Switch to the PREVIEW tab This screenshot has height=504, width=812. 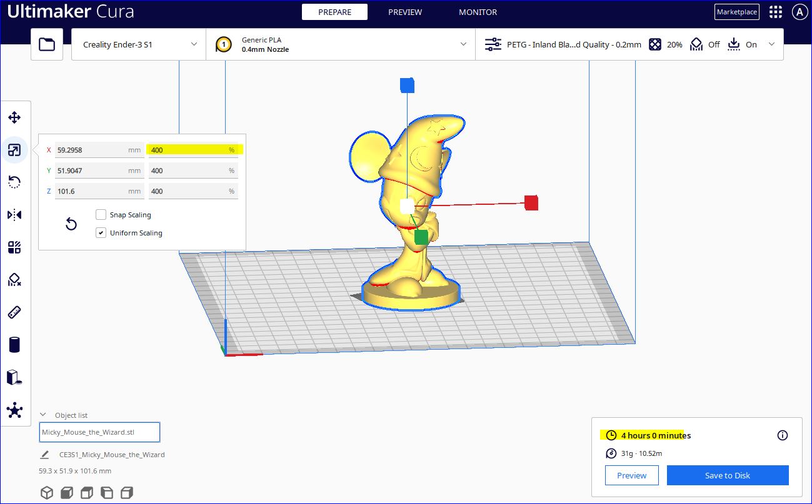(404, 11)
